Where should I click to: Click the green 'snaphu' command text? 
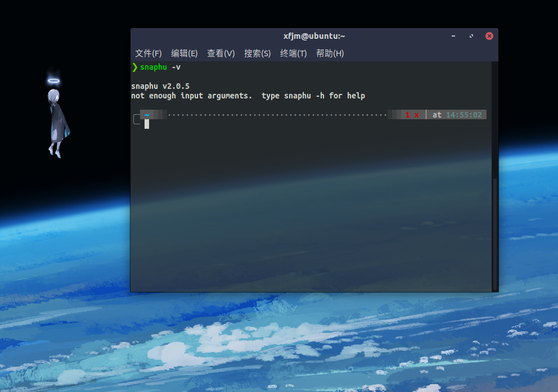coord(154,67)
